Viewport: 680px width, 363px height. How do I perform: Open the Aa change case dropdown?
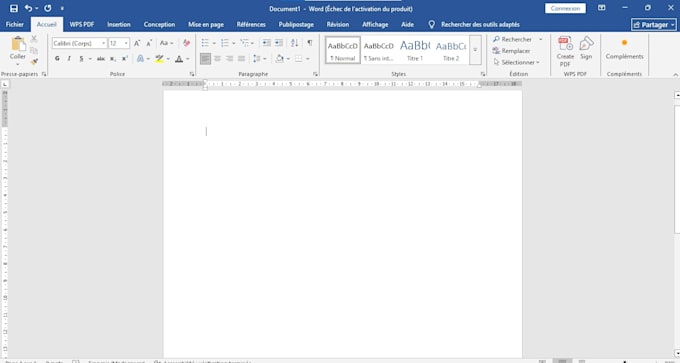click(x=166, y=43)
